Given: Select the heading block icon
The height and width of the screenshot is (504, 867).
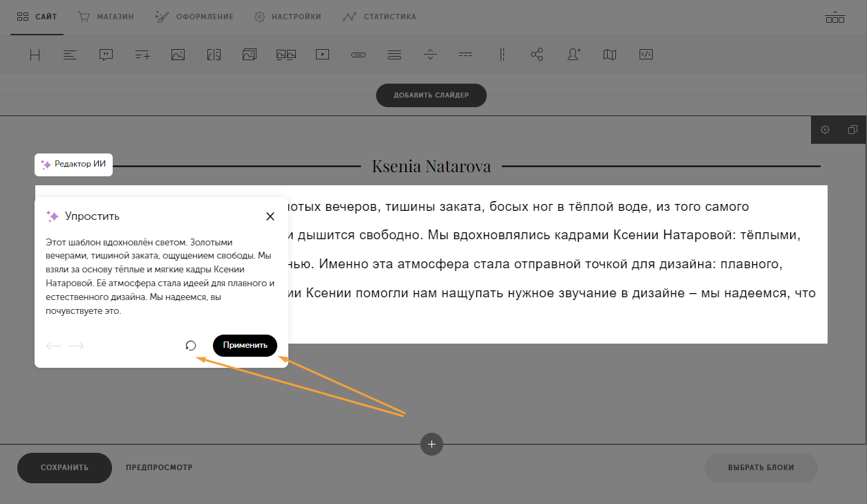Looking at the screenshot, I should coord(35,54).
